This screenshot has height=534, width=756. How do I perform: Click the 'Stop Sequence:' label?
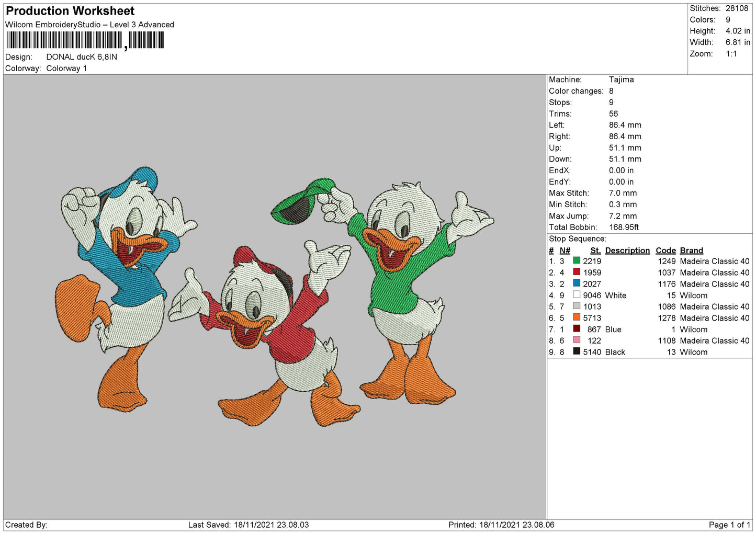(578, 239)
